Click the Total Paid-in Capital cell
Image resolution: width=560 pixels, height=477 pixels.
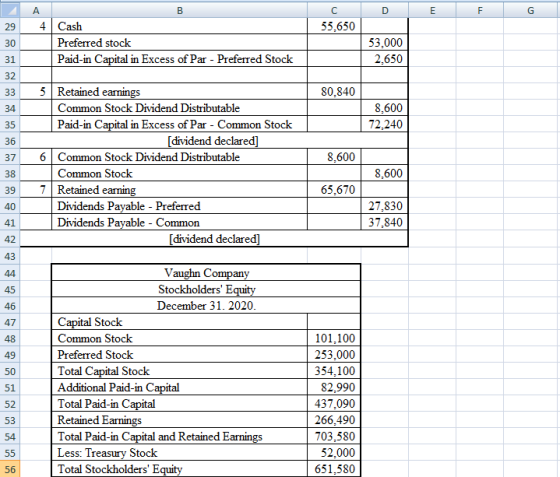180,404
